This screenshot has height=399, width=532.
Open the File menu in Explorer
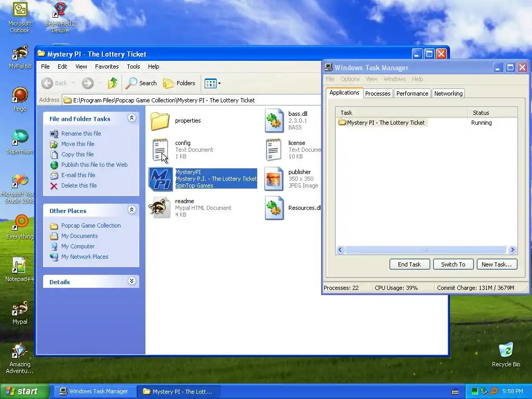click(45, 66)
